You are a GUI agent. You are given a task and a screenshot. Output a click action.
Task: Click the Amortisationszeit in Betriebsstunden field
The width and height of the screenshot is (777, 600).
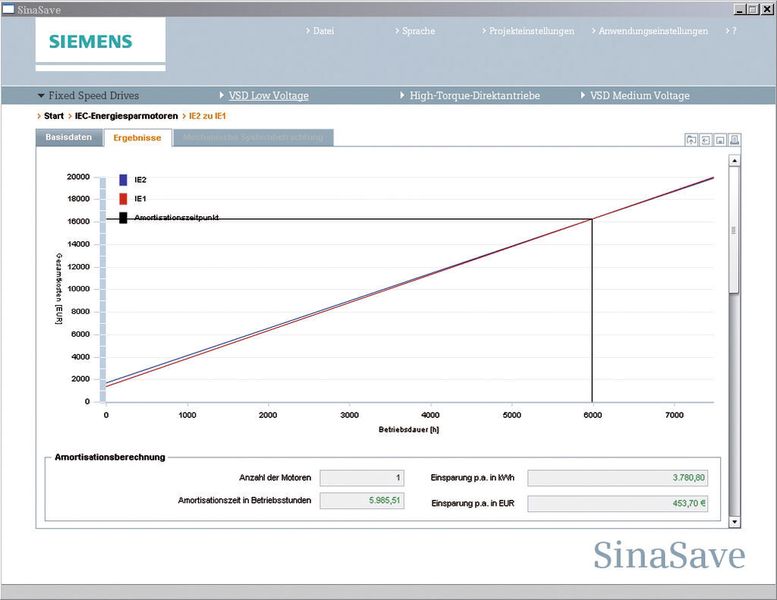(362, 500)
